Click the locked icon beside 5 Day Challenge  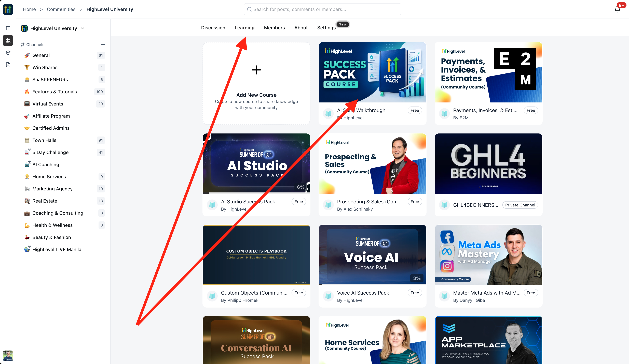[x=28, y=152]
